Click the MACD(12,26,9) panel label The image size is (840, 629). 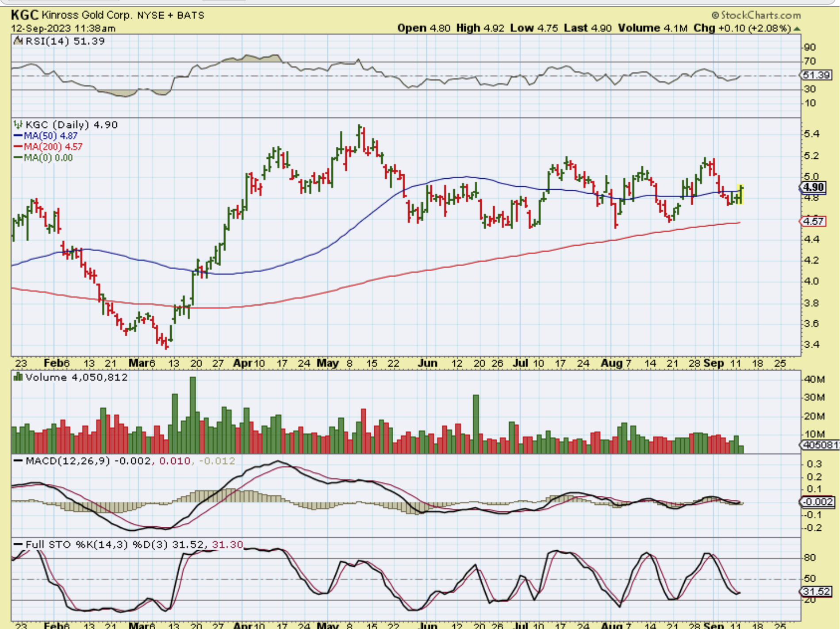68,461
